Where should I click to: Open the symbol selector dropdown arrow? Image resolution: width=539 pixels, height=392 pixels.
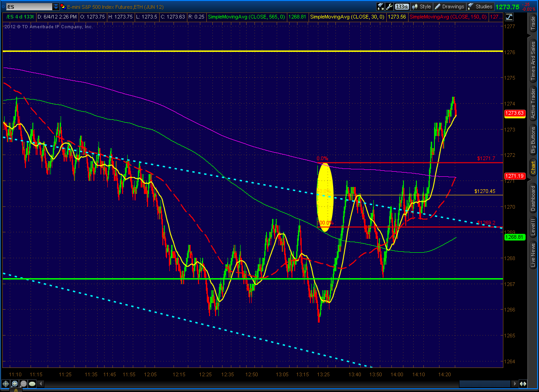(56, 6)
